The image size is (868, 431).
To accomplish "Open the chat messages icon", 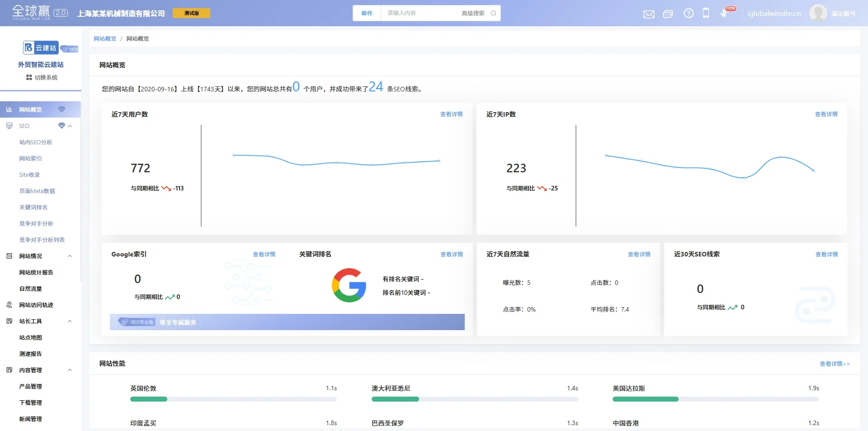I will click(668, 14).
